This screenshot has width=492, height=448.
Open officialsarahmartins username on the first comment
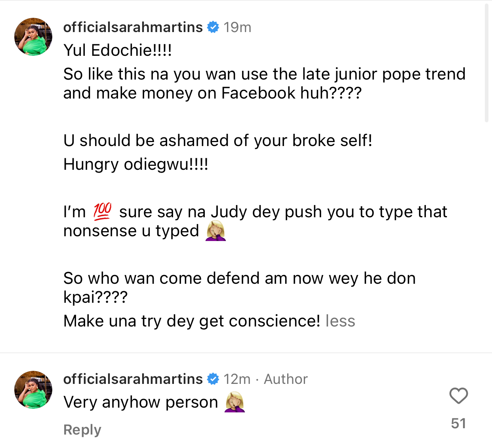point(133,27)
